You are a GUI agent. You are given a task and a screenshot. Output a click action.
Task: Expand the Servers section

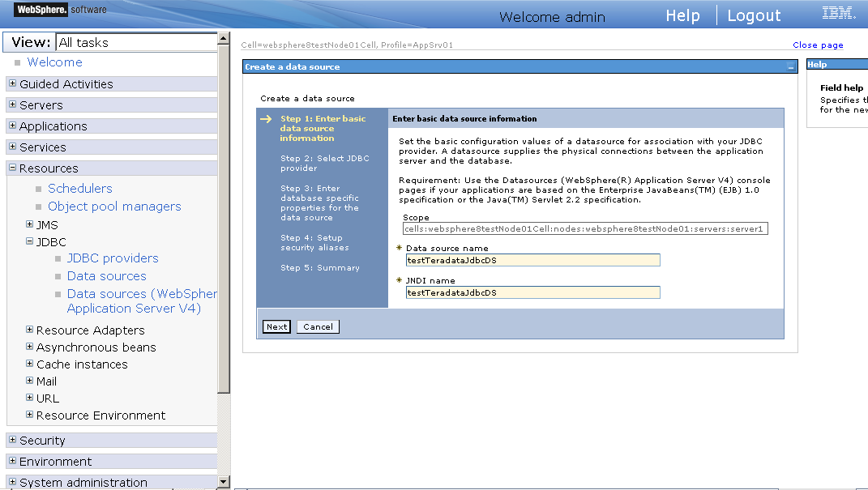click(x=12, y=104)
